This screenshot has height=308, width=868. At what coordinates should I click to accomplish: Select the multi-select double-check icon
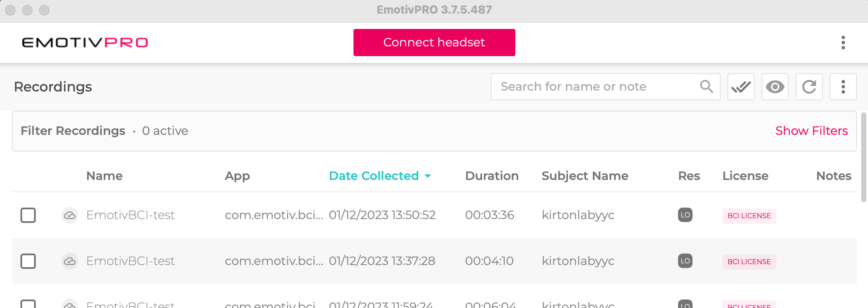[x=741, y=87]
